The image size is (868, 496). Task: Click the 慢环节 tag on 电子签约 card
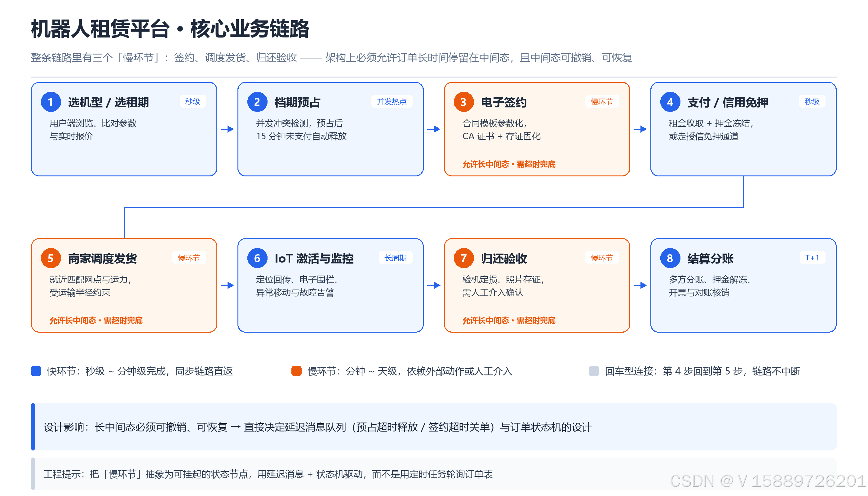602,101
